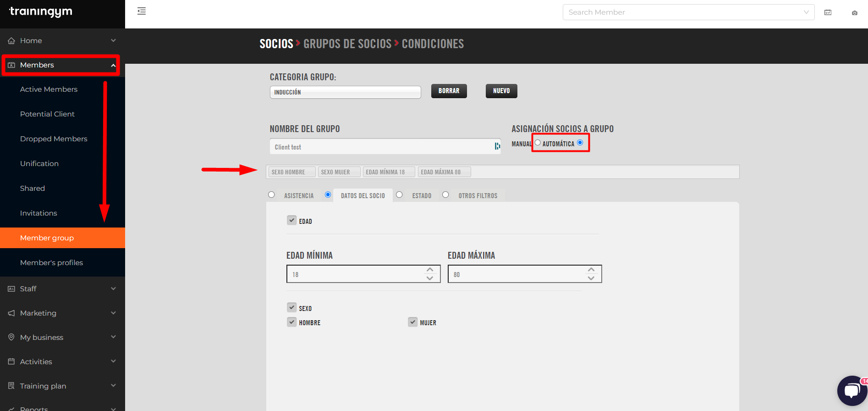Decrease Edad máxima with down arrow
The height and width of the screenshot is (411, 868).
591,278
